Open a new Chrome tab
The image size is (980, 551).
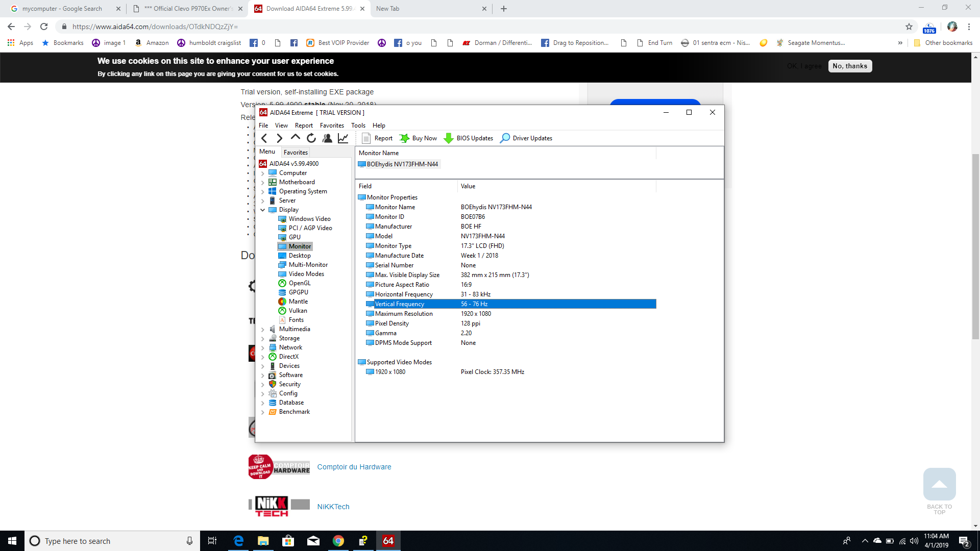[x=504, y=9]
